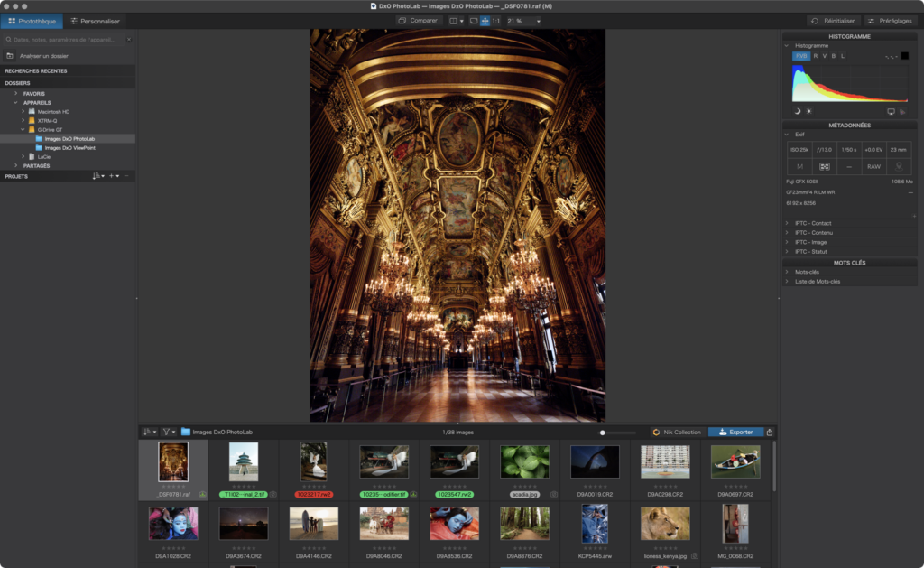
Task: Click the folder icon next to Images DxO PhotoLab path
Action: (186, 433)
